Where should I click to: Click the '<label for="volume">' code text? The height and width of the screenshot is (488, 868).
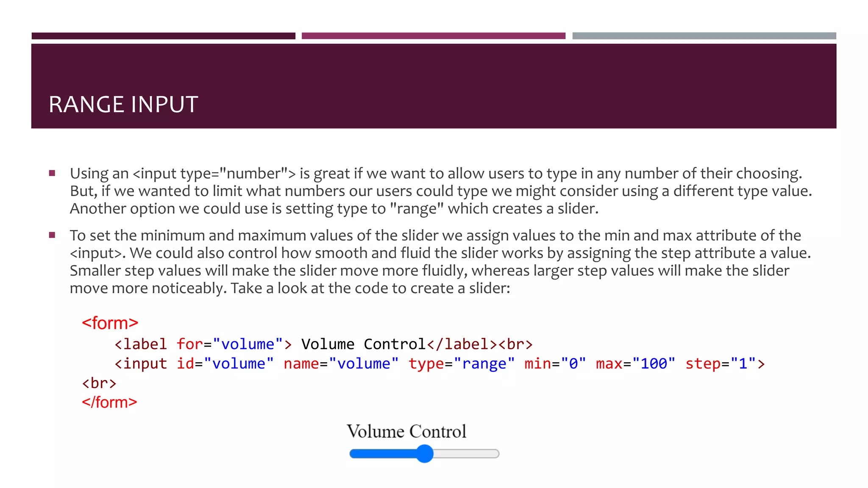203,344
